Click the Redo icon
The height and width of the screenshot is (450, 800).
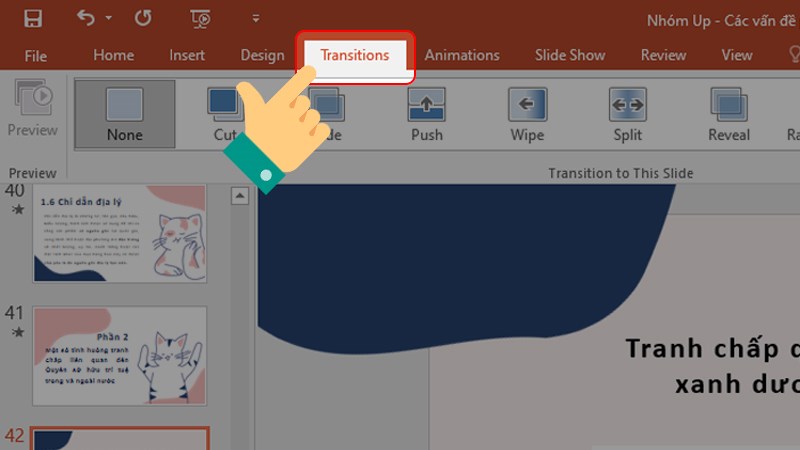coord(142,18)
